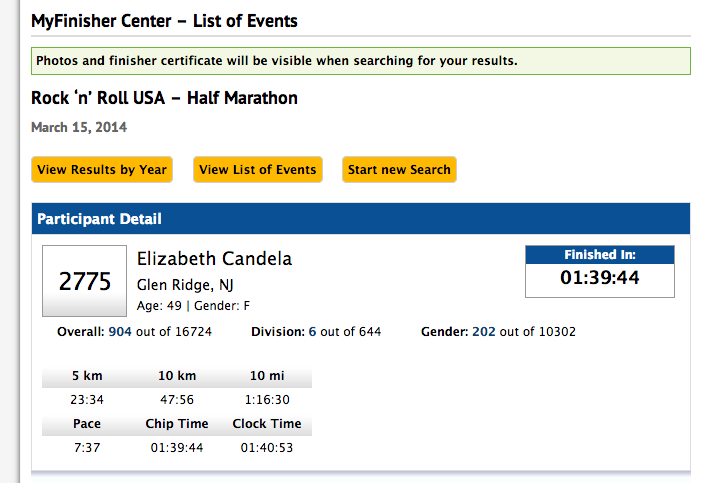Select participant name Elizabeth Candela
702x483 pixels.
tap(214, 259)
